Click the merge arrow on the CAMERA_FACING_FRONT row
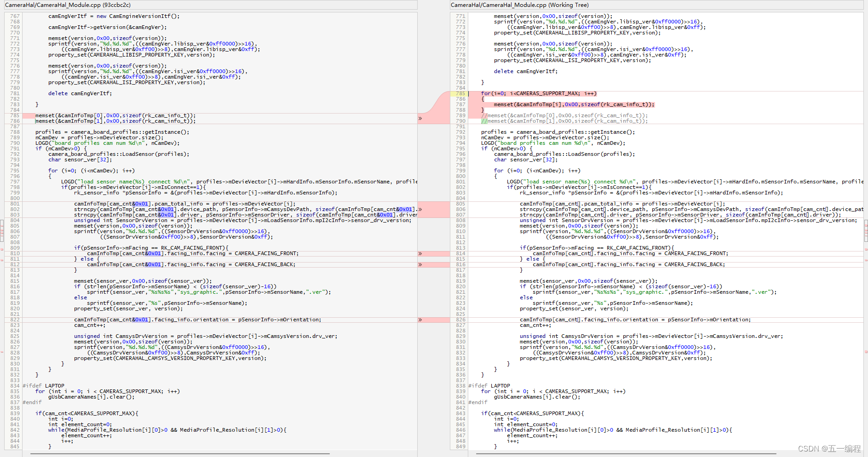 click(420, 254)
